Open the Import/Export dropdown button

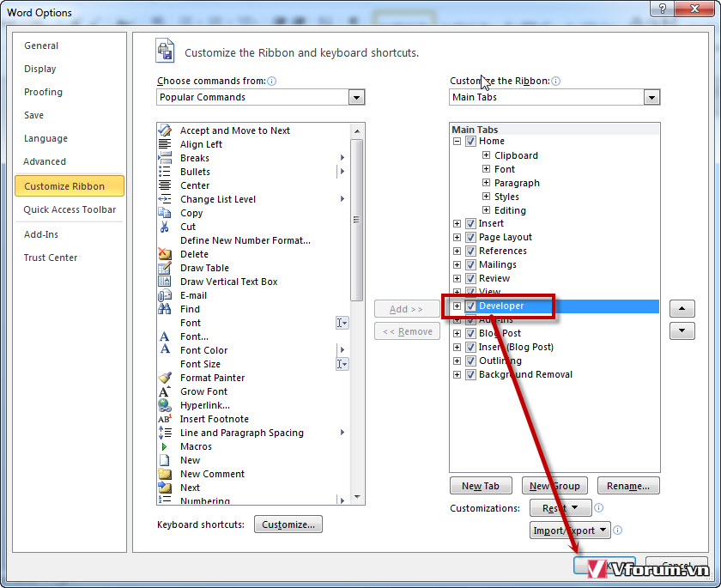[570, 530]
